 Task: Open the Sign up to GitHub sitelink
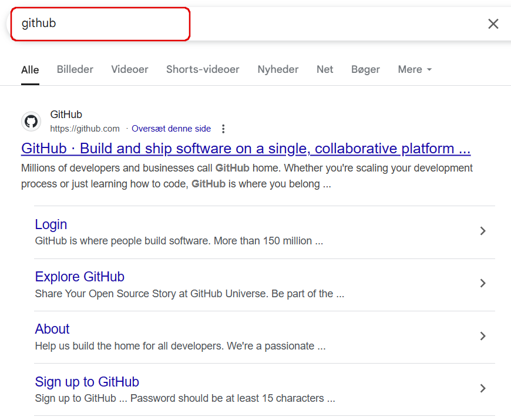tap(87, 382)
